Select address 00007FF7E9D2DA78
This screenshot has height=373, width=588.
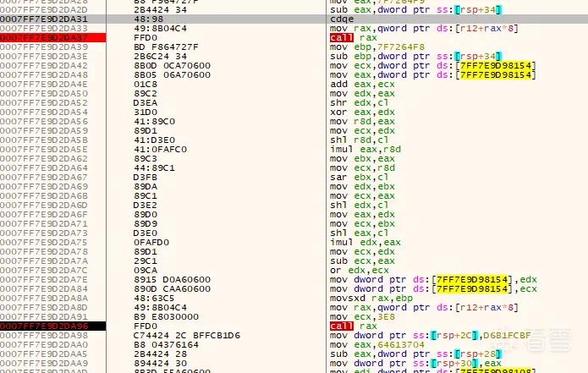coord(44,251)
